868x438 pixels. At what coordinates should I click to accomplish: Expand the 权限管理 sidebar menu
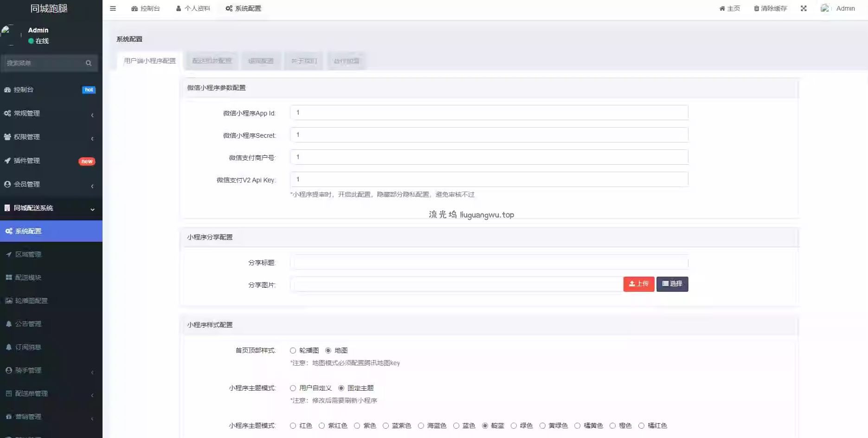click(27, 137)
